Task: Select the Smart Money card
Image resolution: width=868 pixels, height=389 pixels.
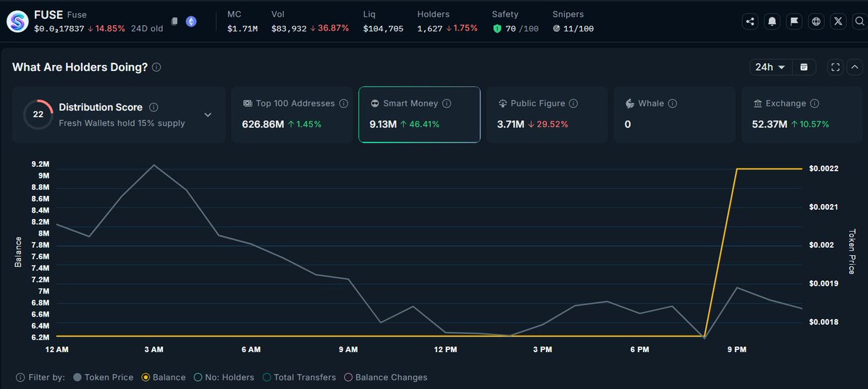Action: tap(420, 114)
